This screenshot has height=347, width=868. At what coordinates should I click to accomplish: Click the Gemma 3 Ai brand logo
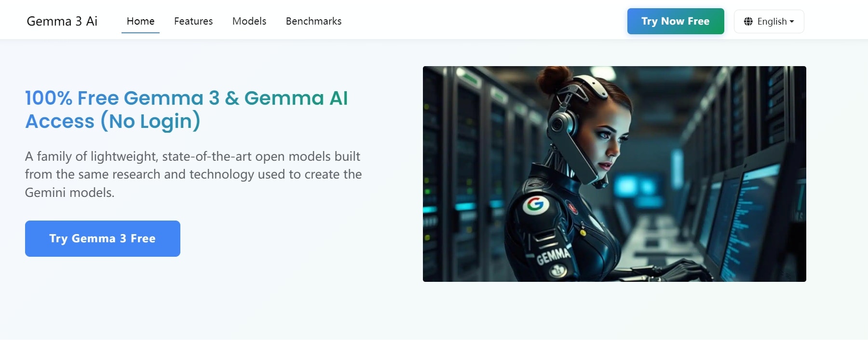(x=62, y=21)
